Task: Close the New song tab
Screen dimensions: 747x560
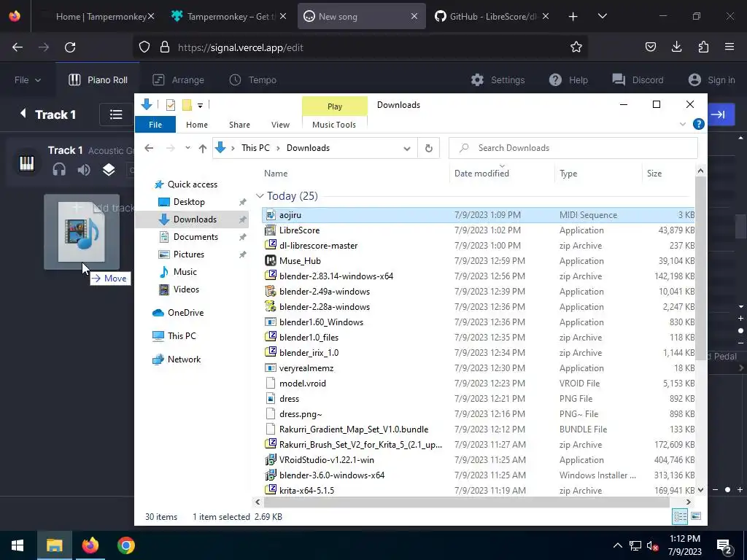Action: tap(414, 16)
